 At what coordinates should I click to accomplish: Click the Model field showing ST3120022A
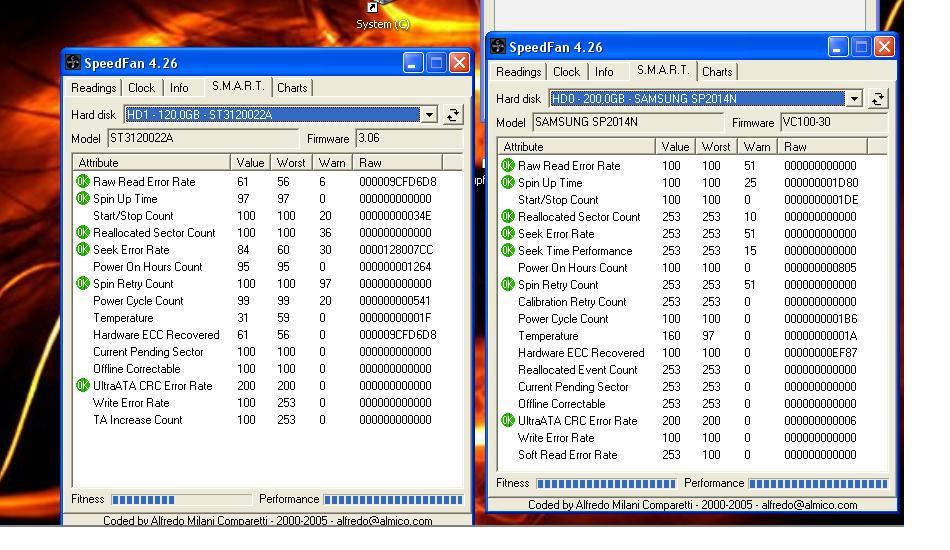[203, 138]
